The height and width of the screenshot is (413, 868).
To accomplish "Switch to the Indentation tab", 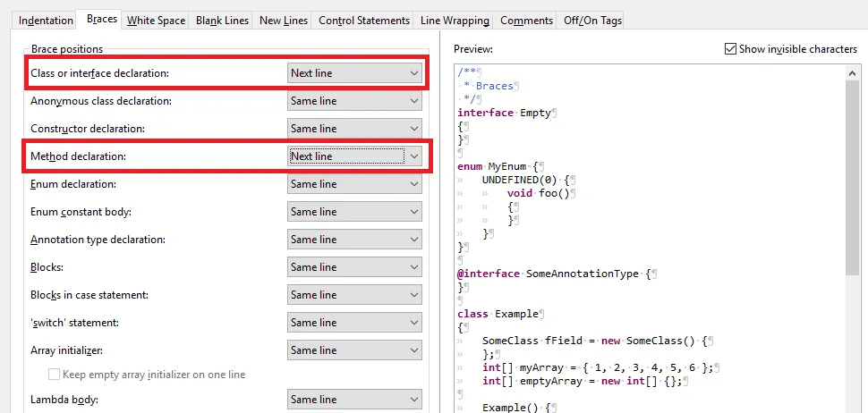I will pyautogui.click(x=46, y=21).
